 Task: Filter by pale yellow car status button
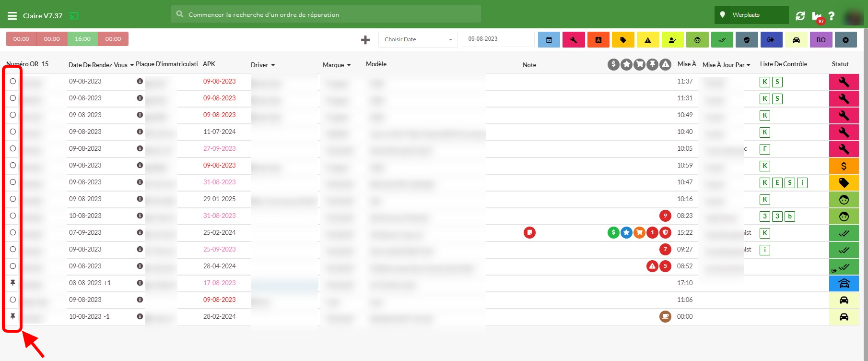[796, 40]
